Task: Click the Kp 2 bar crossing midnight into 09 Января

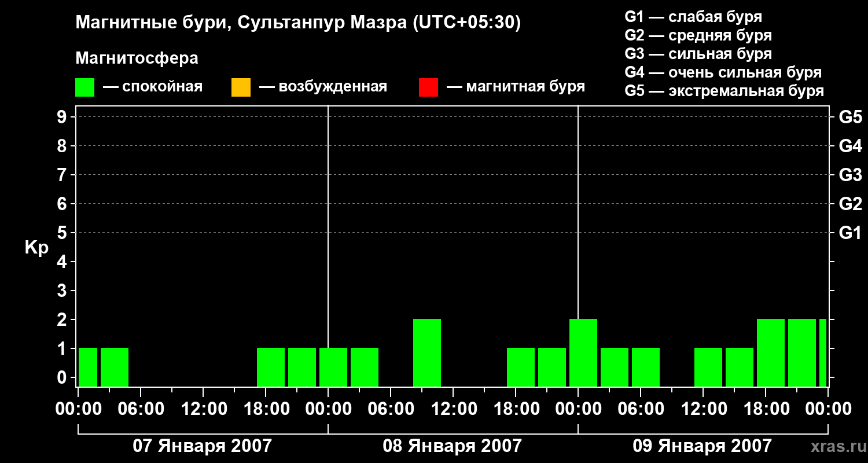Action: tap(583, 352)
